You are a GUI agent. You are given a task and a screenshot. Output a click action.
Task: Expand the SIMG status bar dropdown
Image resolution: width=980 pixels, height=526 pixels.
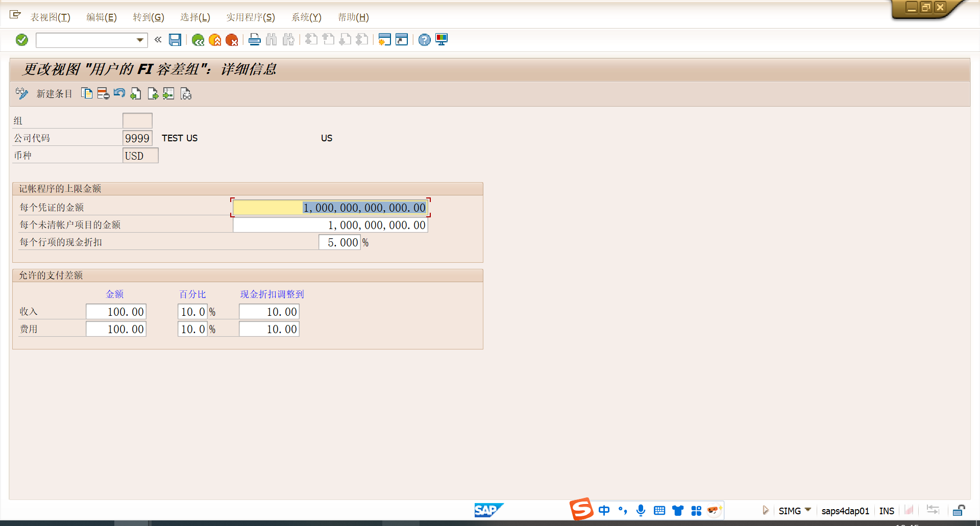click(x=808, y=510)
